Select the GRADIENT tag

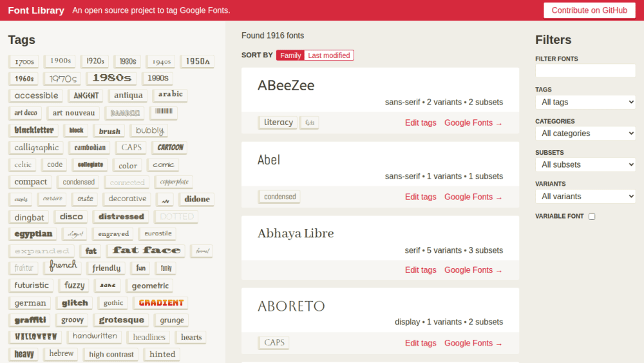click(x=160, y=303)
